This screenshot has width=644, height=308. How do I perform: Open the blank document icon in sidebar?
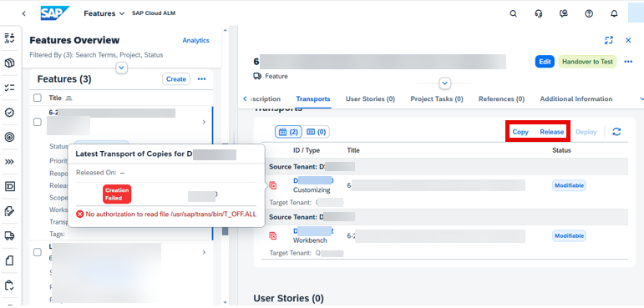pos(9,260)
